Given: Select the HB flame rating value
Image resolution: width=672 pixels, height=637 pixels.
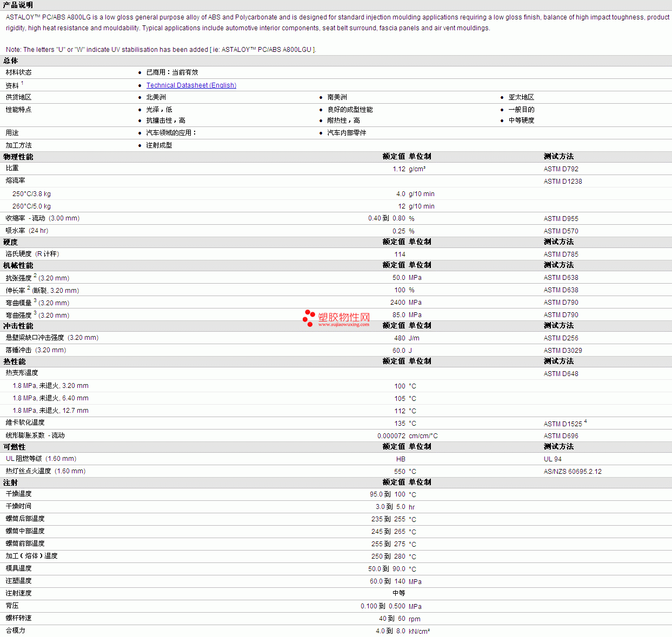Looking at the screenshot, I should tap(401, 459).
